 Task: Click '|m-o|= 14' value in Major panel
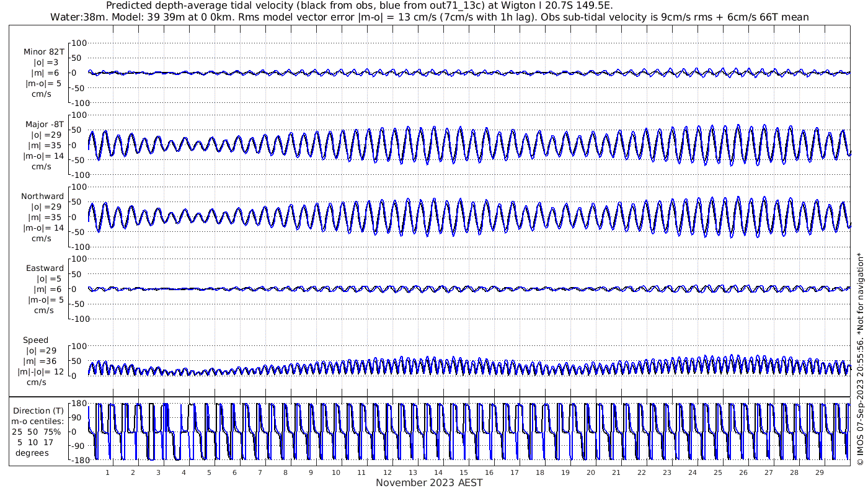pyautogui.click(x=43, y=156)
